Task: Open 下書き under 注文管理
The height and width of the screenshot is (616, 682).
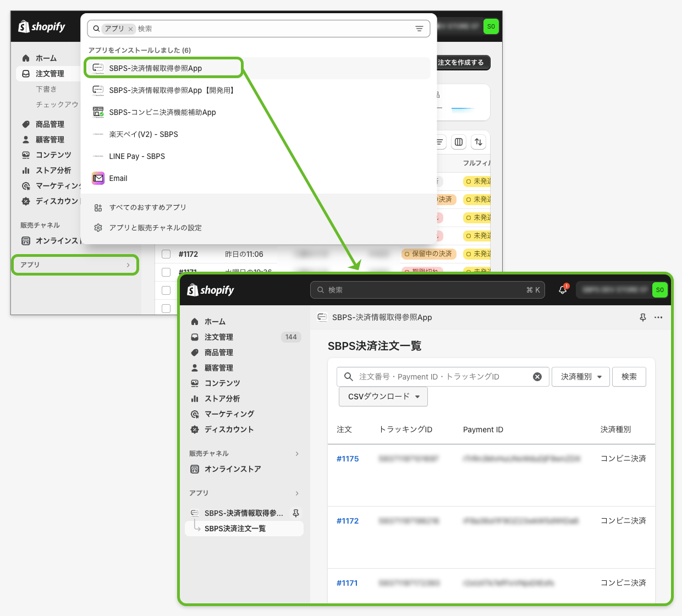Action: [46, 89]
